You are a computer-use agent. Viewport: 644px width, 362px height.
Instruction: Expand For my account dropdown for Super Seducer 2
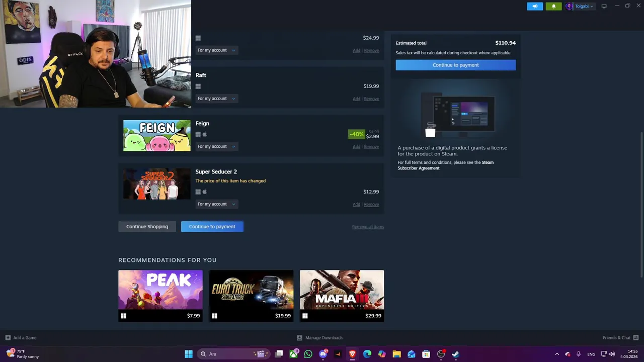click(216, 204)
